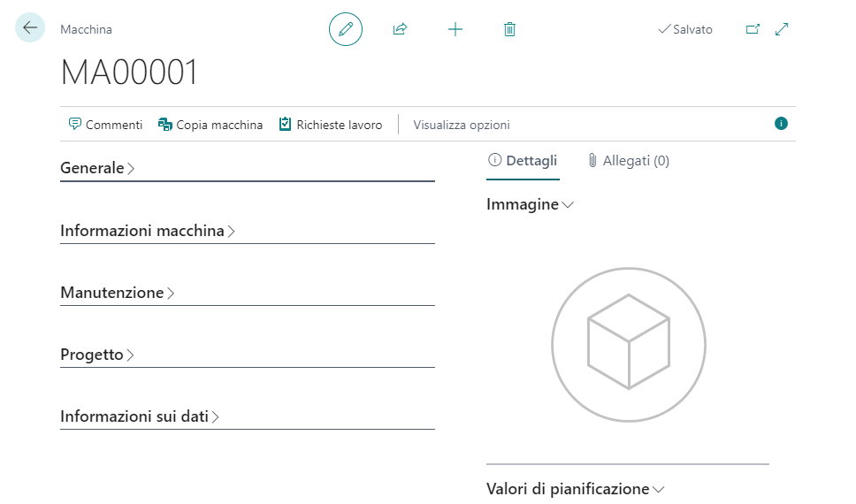This screenshot has width=856, height=504.
Task: Click the share icon
Action: tap(400, 29)
